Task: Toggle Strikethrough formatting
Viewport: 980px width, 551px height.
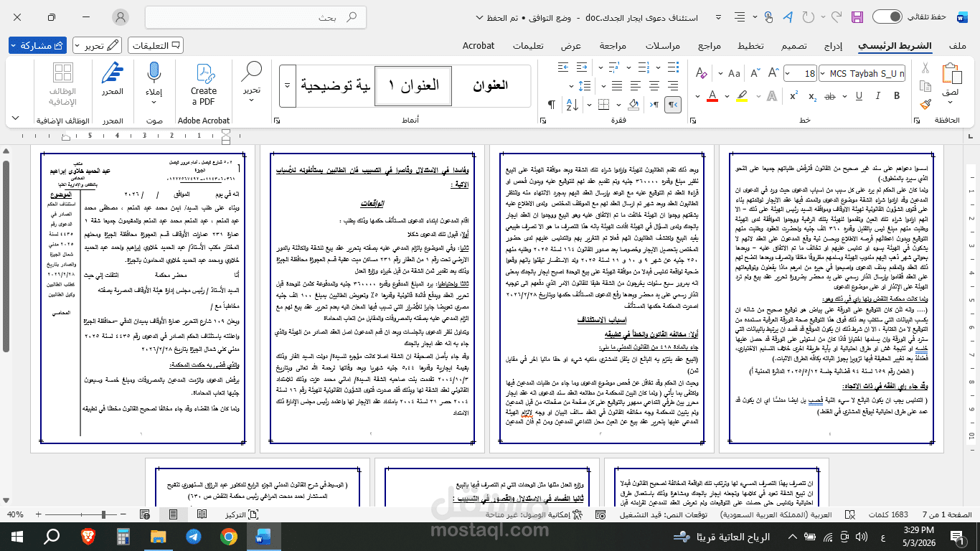Action: point(829,96)
